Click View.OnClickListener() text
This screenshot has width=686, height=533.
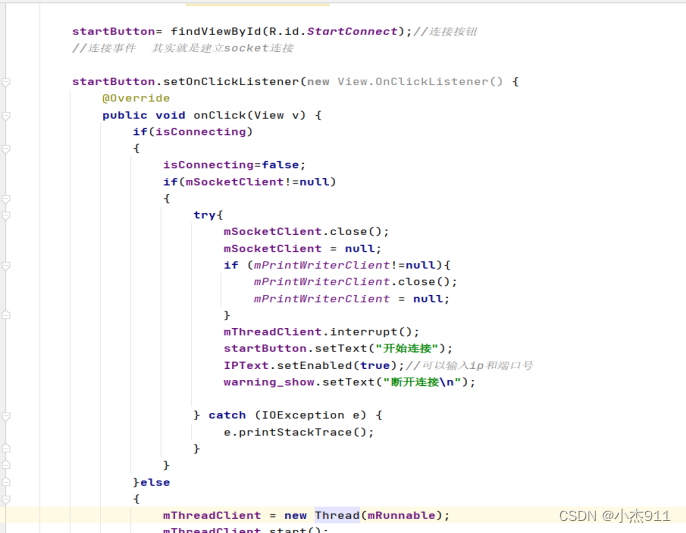[420, 81]
